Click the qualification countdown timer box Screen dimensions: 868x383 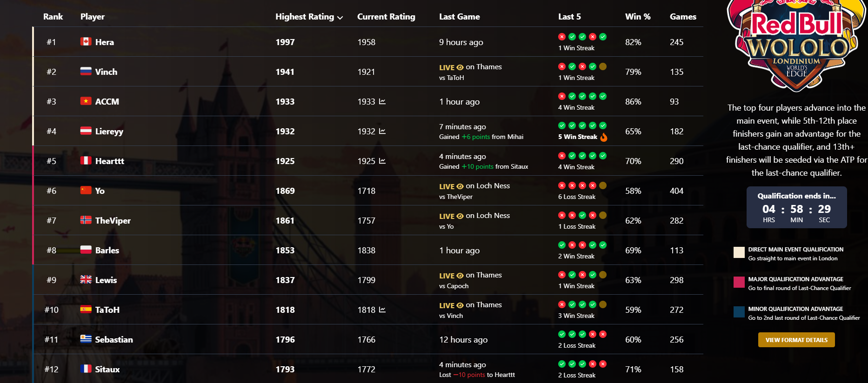point(796,207)
